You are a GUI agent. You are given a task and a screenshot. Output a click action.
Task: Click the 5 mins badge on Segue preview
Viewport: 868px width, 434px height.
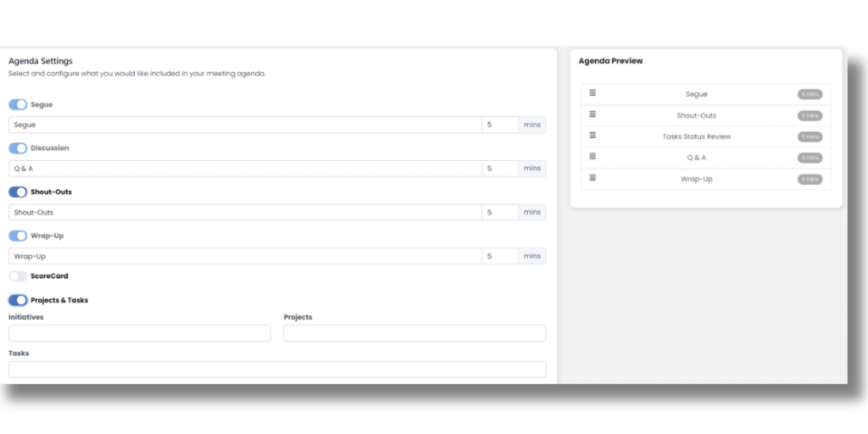coord(809,94)
